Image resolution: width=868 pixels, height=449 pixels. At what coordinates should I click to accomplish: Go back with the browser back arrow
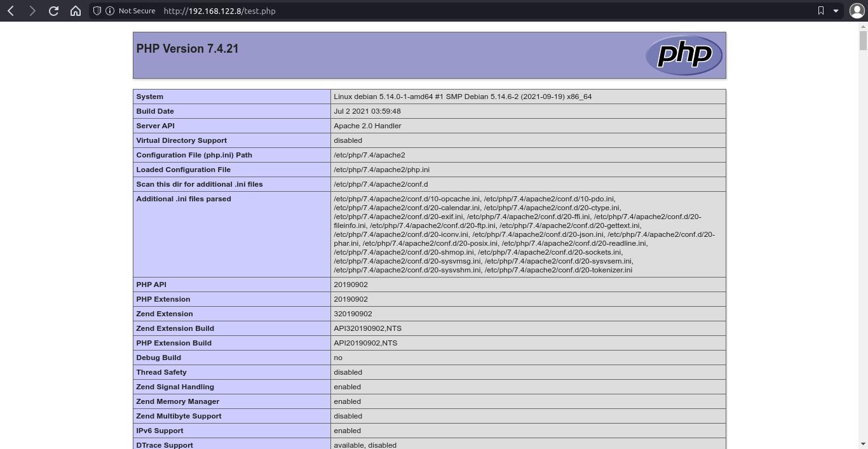click(11, 11)
